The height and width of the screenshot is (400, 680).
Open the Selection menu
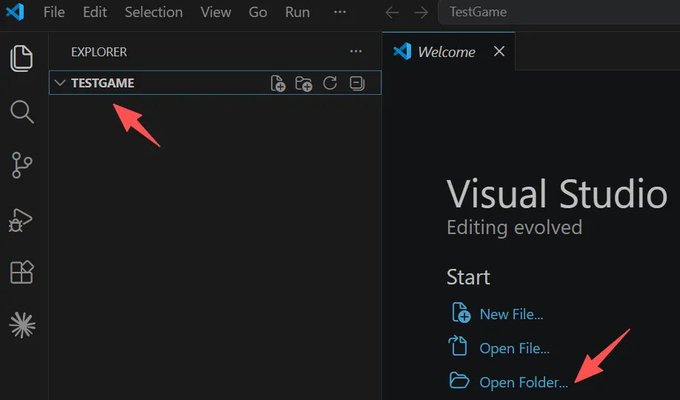coord(154,12)
